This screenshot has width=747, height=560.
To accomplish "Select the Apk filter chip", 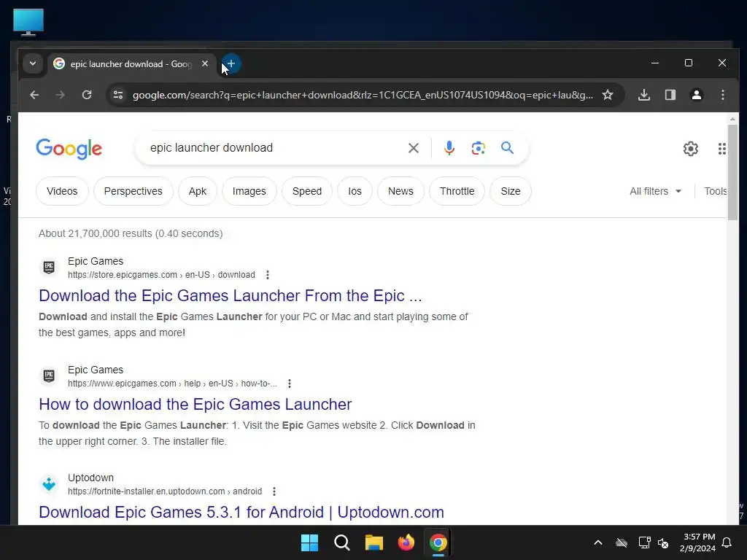I will (197, 191).
